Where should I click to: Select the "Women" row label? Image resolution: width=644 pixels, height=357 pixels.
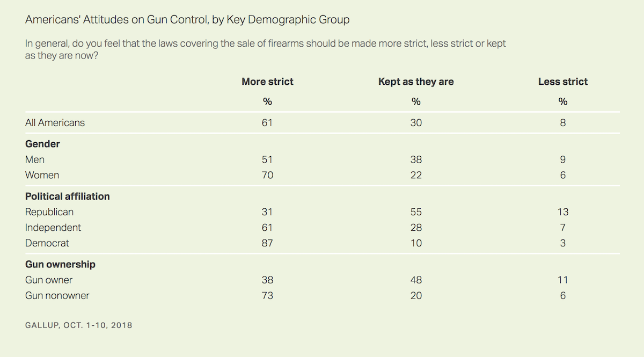pyautogui.click(x=42, y=175)
